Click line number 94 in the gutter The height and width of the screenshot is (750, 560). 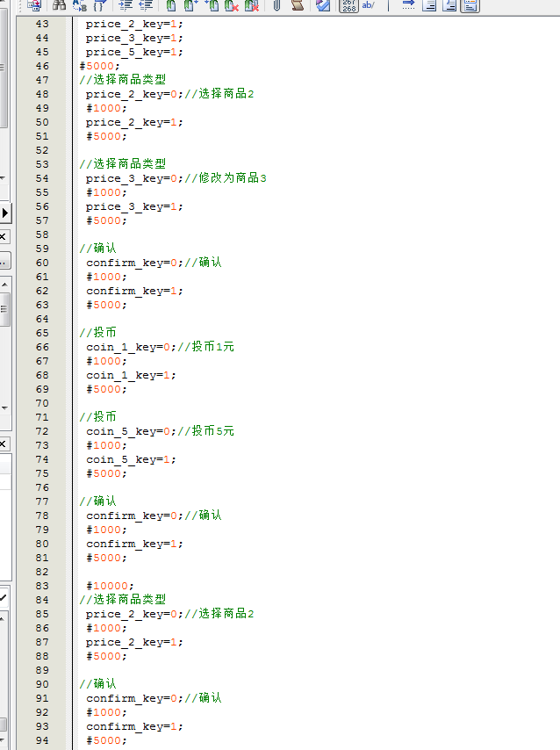pyautogui.click(x=42, y=740)
